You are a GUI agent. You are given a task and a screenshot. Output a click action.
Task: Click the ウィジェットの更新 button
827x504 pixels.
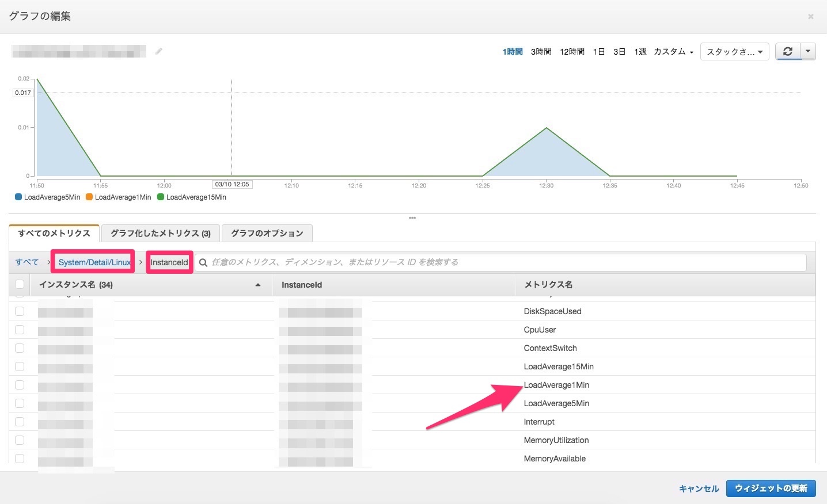pos(771,488)
